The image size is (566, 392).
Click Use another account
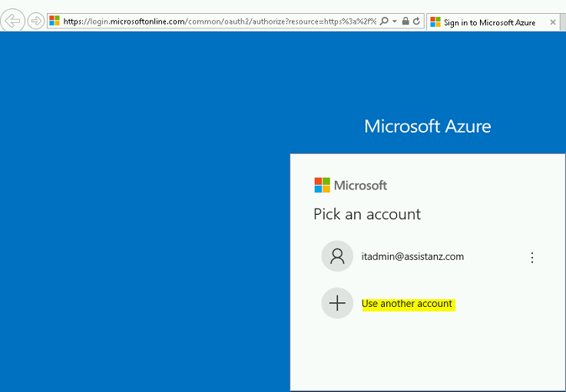point(407,304)
